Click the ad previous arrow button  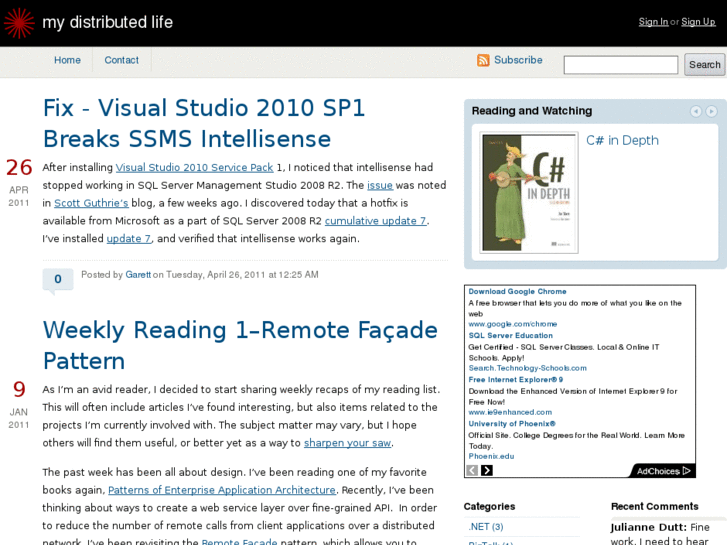point(472,470)
